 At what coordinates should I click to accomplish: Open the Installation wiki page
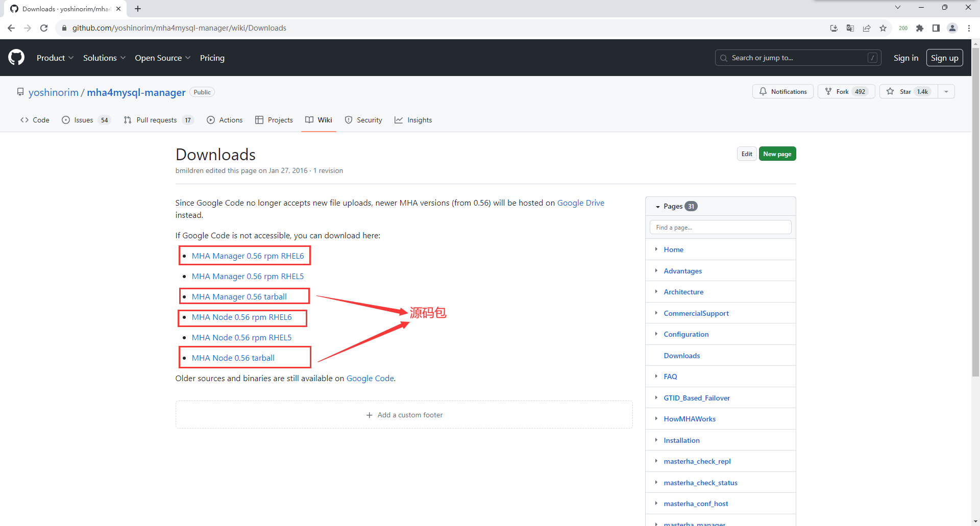681,440
